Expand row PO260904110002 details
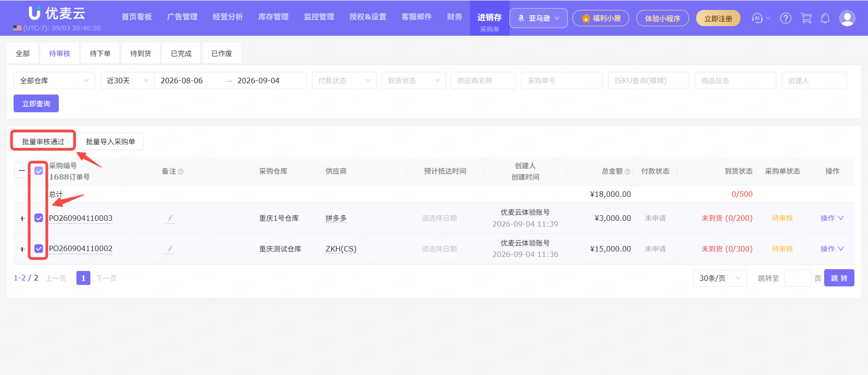The height and width of the screenshot is (375, 868). point(22,249)
